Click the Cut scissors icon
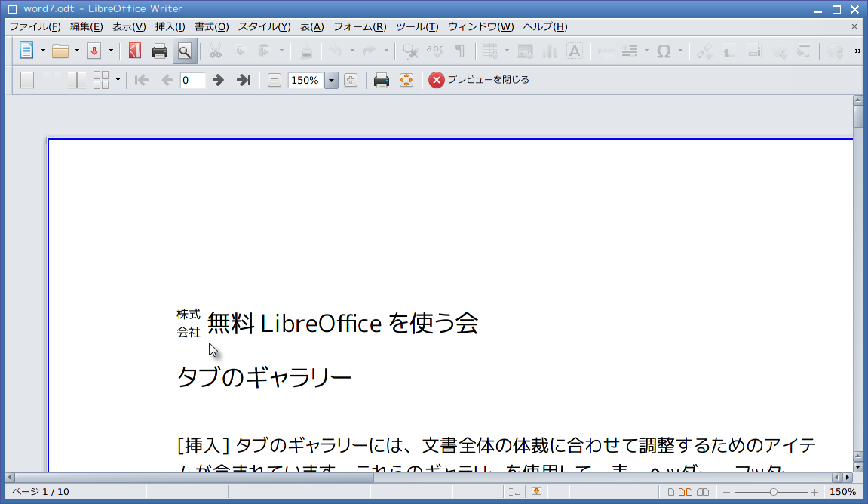868x504 pixels. tap(216, 51)
